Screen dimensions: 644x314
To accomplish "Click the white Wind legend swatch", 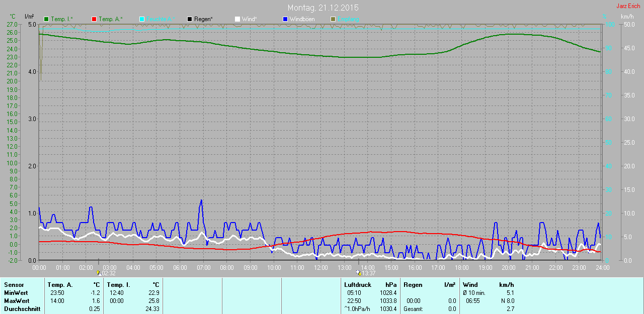I will click(237, 19).
